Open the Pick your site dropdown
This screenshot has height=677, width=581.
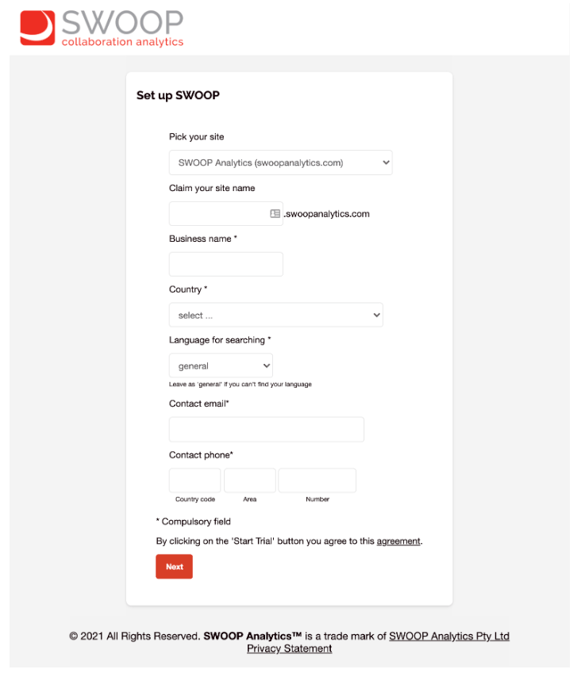pyautogui.click(x=281, y=162)
